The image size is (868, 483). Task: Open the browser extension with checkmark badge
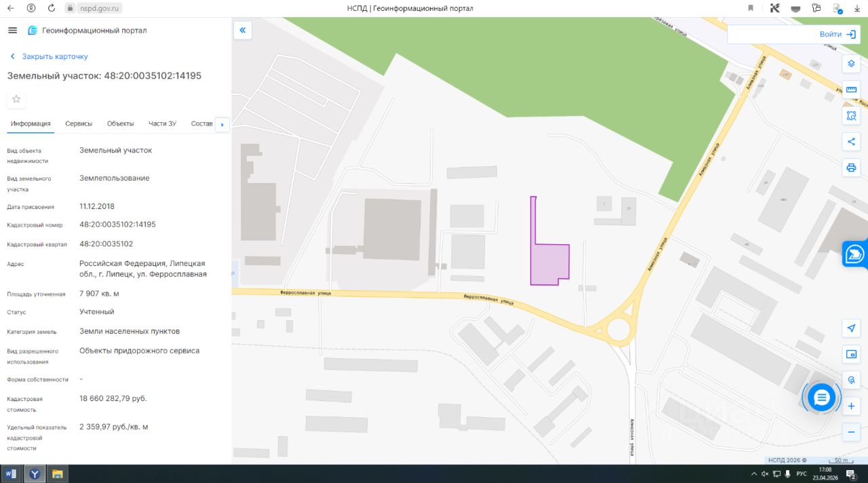837,8
